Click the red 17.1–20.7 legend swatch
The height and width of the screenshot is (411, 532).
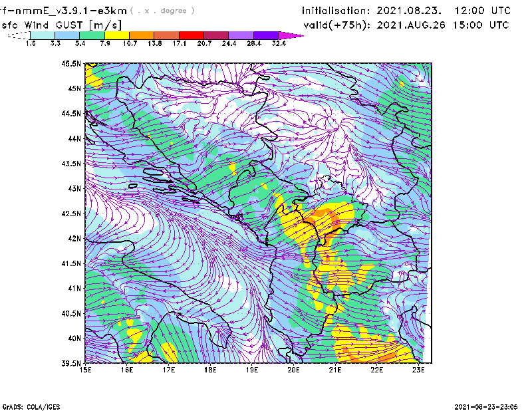point(192,35)
